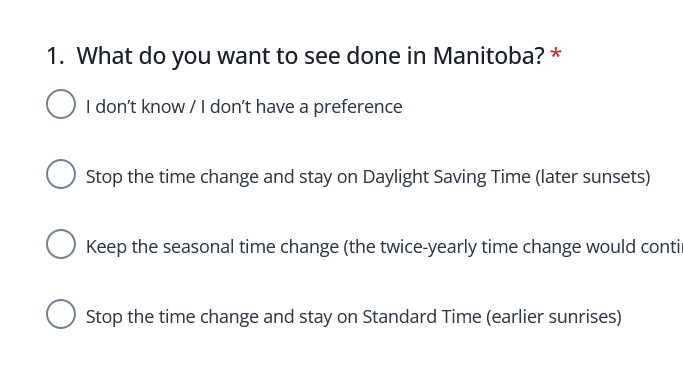
Task: Click the "would continue" text cut off at the edge
Action: point(634,247)
